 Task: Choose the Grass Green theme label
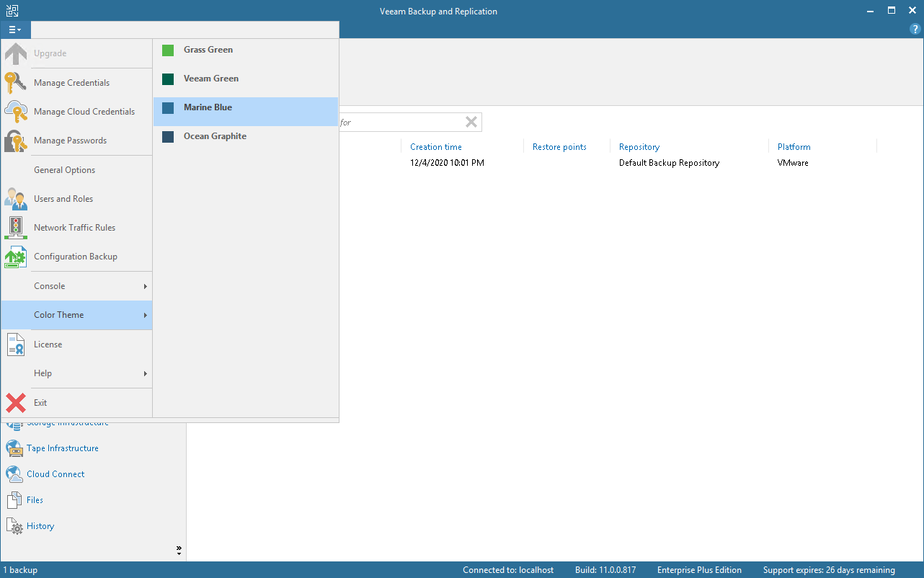click(208, 50)
